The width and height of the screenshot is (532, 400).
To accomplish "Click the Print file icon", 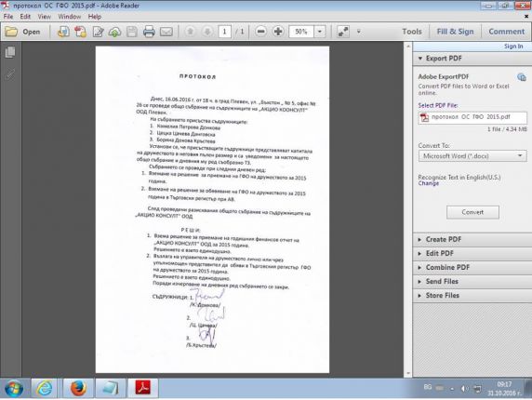I will (x=149, y=32).
